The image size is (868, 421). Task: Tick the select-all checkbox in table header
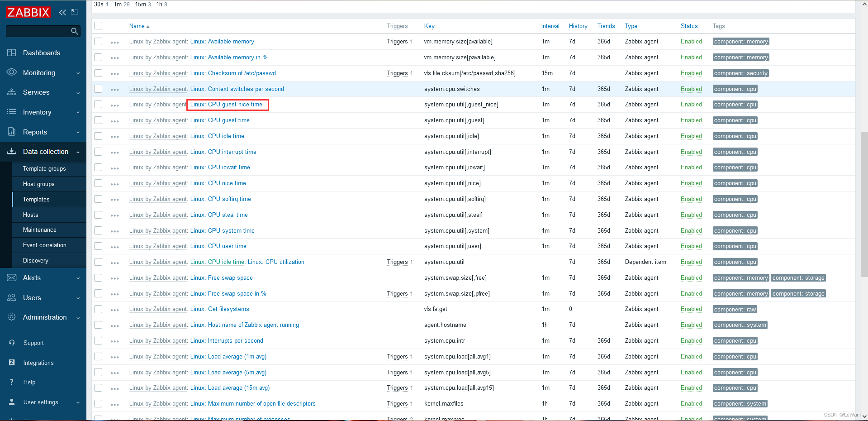[x=98, y=25]
